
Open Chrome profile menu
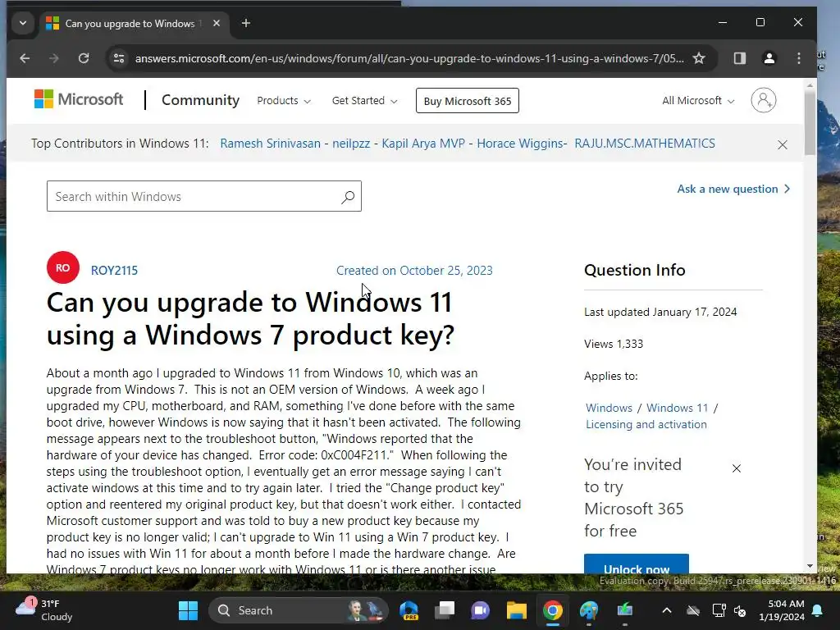769,58
